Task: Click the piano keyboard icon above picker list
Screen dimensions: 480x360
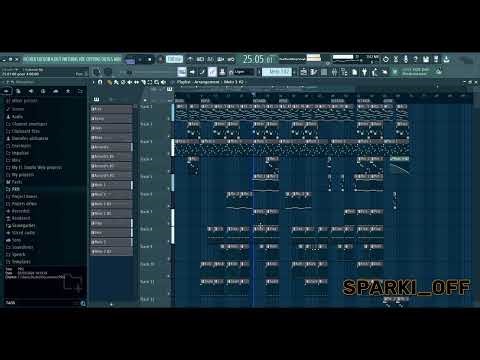Action: (96, 99)
